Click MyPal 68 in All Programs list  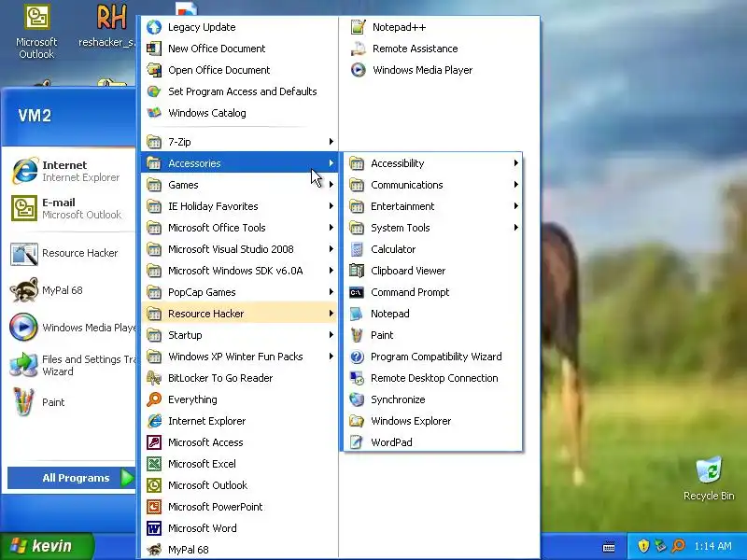(240, 549)
